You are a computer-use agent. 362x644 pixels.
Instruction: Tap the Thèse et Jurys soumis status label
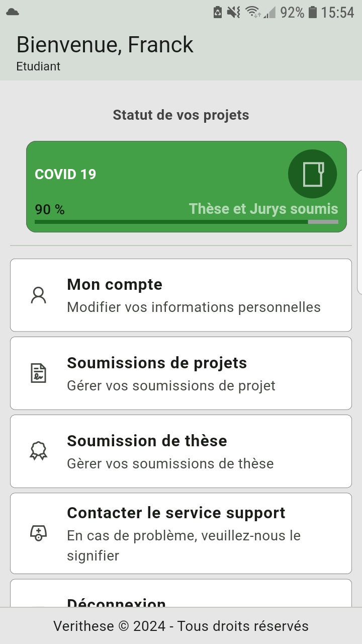tap(263, 209)
